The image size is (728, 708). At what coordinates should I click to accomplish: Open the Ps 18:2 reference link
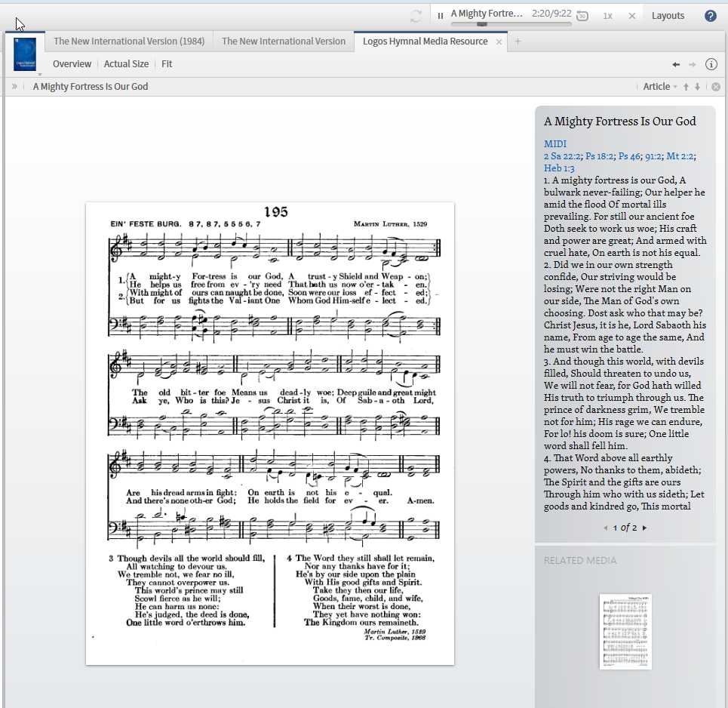click(x=600, y=156)
